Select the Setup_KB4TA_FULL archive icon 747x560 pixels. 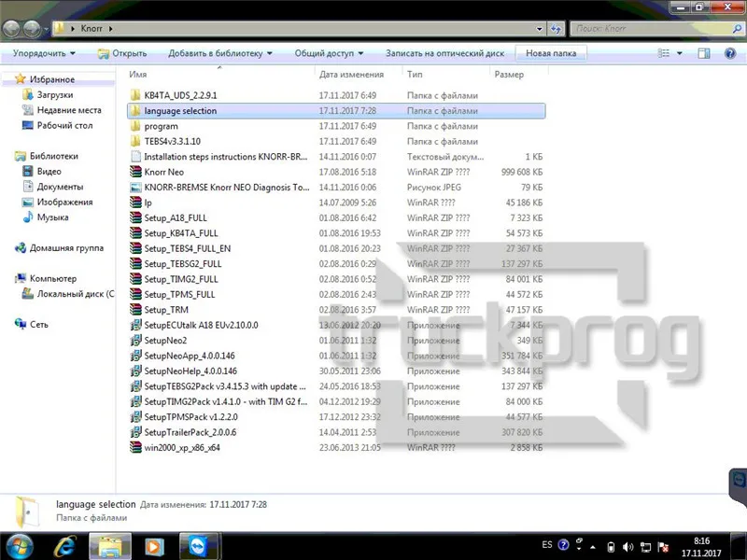point(135,232)
